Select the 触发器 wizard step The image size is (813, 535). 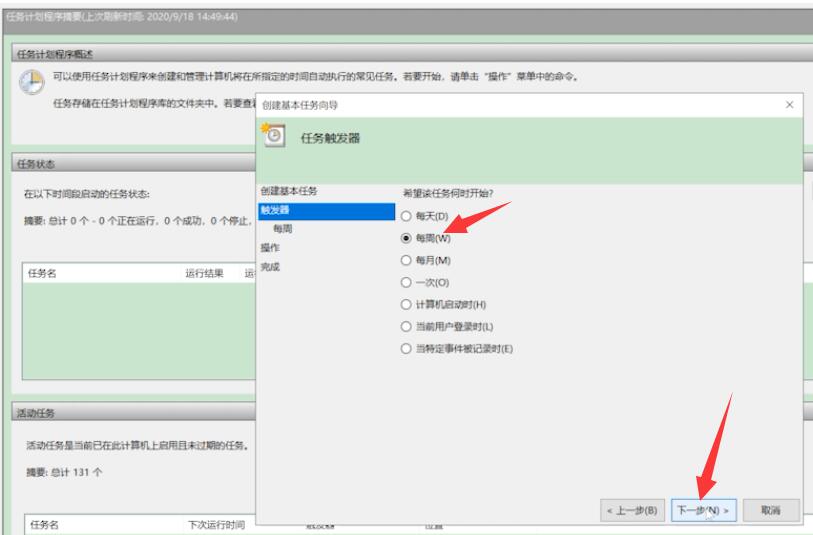tap(326, 210)
